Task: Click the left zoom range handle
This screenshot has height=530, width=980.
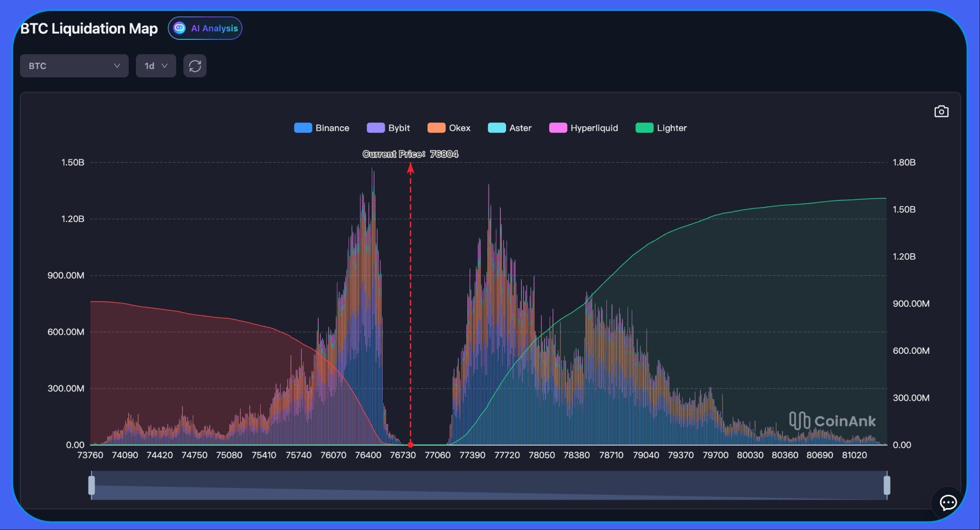Action: [x=92, y=485]
